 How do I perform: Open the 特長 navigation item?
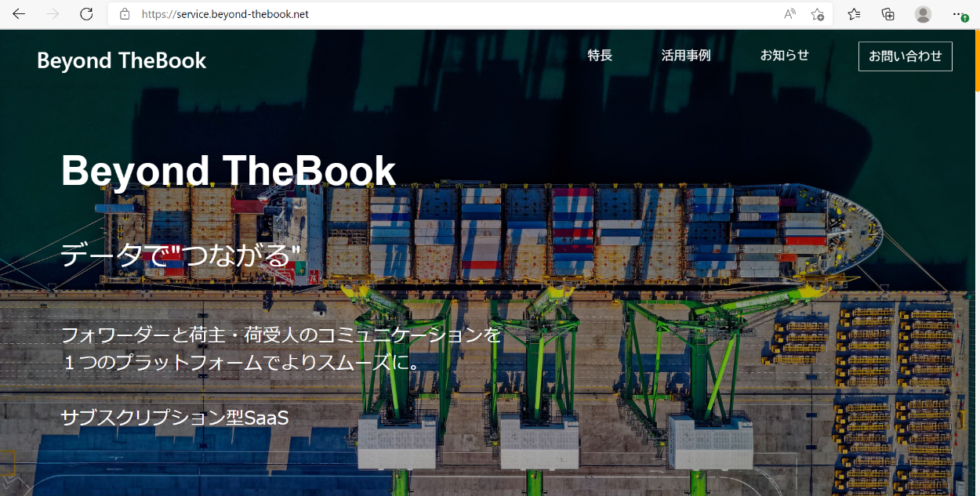click(600, 56)
